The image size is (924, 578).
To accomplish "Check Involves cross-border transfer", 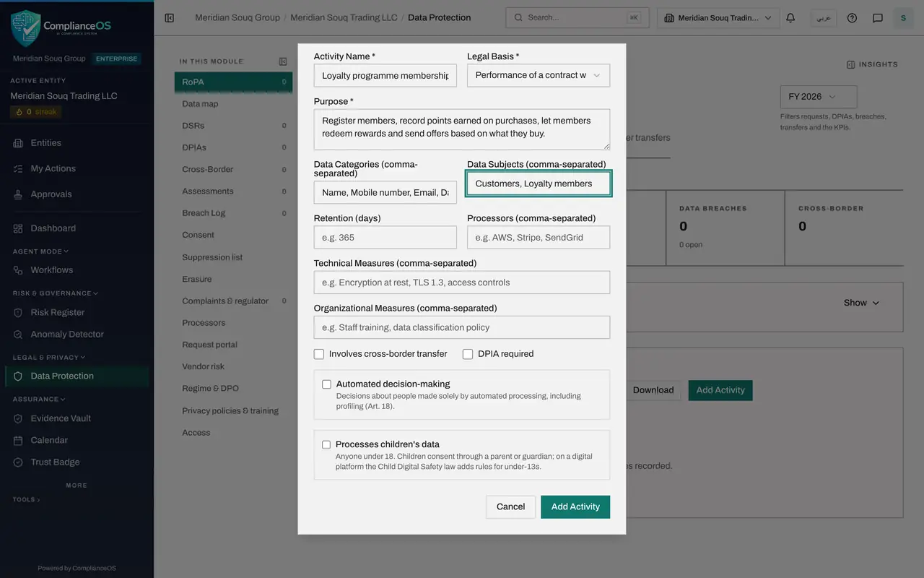I will (319, 354).
